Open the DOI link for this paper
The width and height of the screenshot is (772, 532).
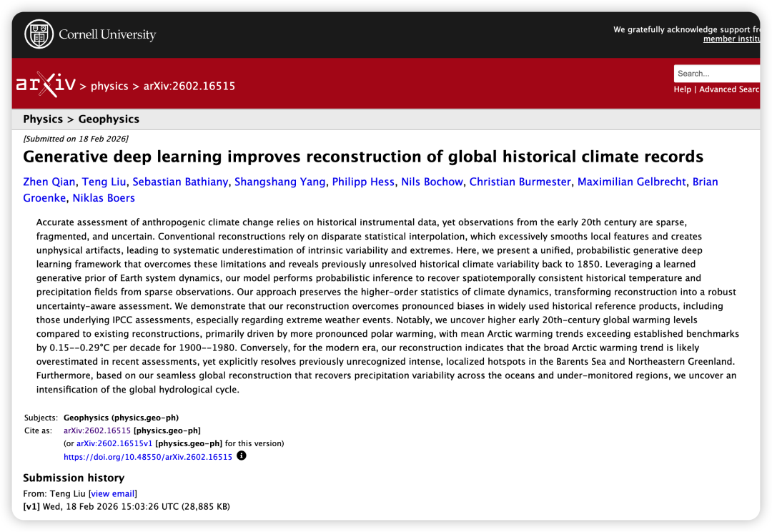(x=148, y=456)
